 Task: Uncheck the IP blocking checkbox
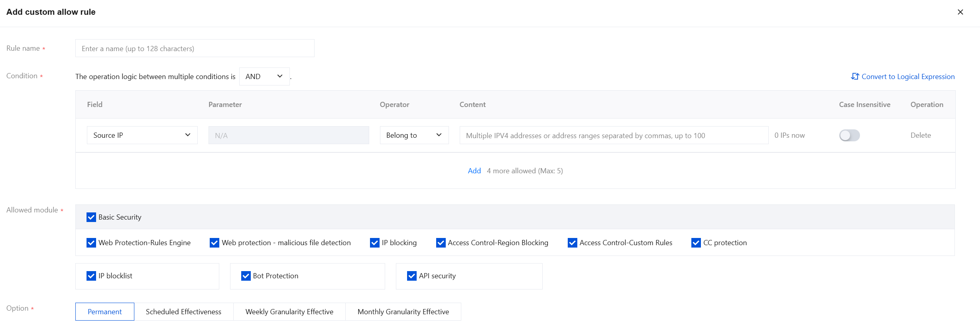point(375,243)
